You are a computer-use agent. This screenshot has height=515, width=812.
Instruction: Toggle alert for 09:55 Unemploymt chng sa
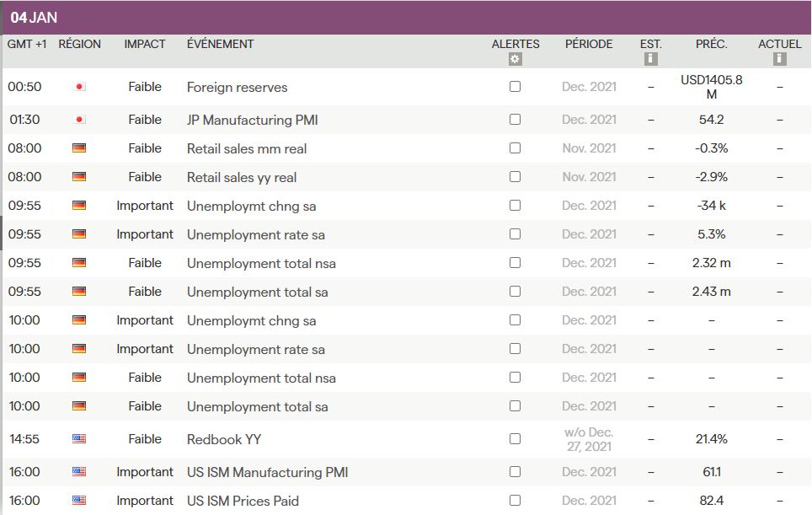pyautogui.click(x=515, y=206)
